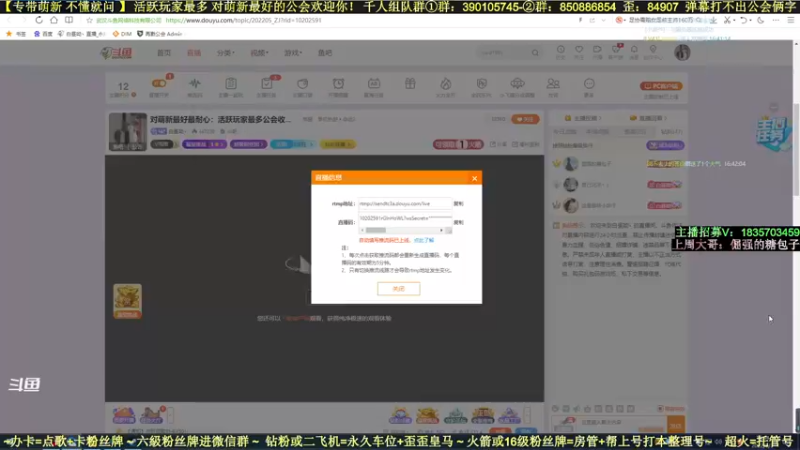
Task: Click the waveform icon in the streamer toolbar
Action: pyautogui.click(x=195, y=84)
